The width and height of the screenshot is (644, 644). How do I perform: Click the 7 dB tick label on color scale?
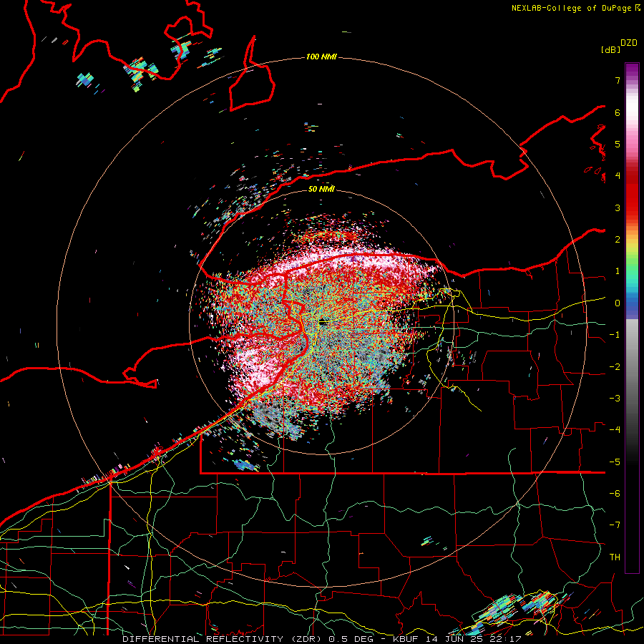pyautogui.click(x=618, y=80)
